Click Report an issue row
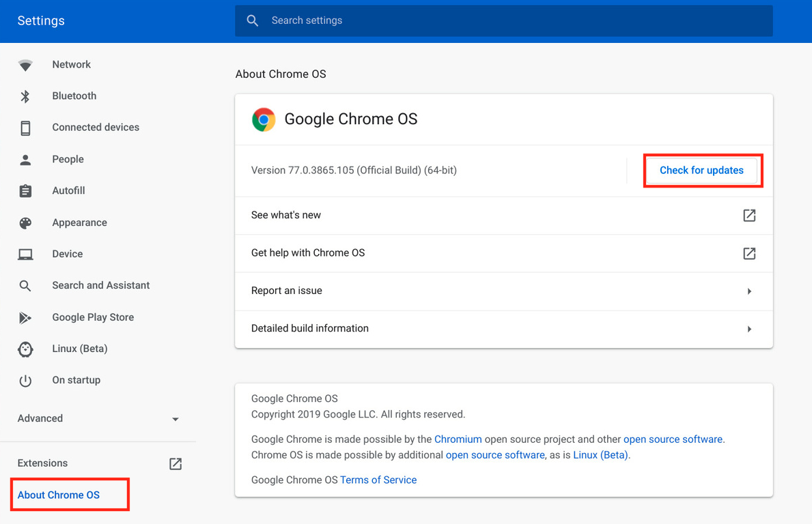Image resolution: width=812 pixels, height=524 pixels. [x=504, y=291]
